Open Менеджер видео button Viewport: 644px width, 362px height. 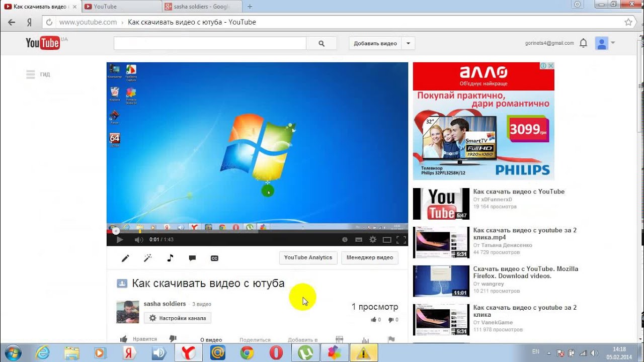click(370, 257)
